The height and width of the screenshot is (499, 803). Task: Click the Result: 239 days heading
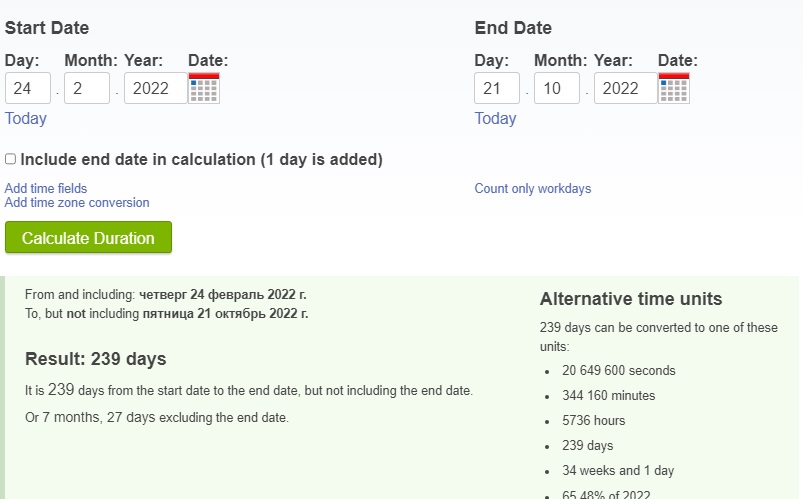96,359
